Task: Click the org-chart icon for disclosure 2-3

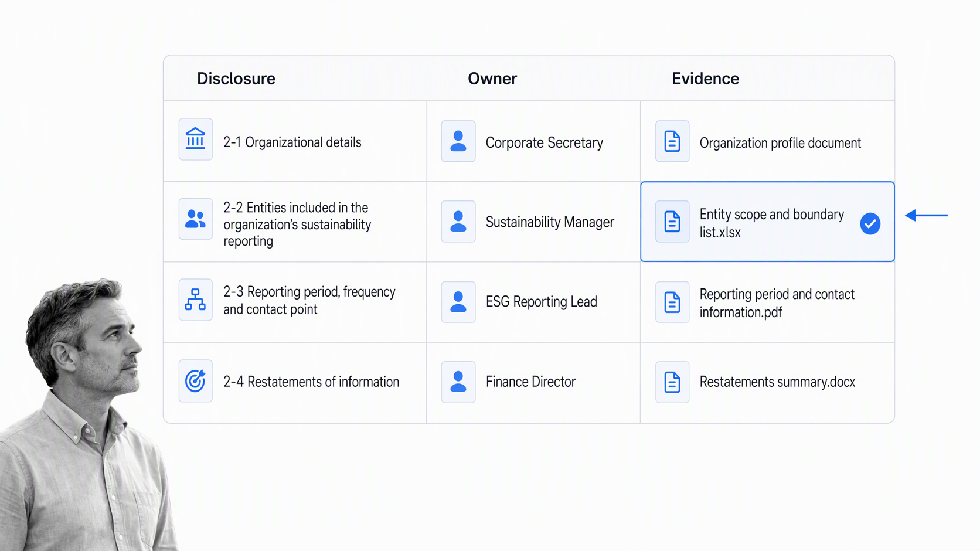Action: (x=195, y=300)
